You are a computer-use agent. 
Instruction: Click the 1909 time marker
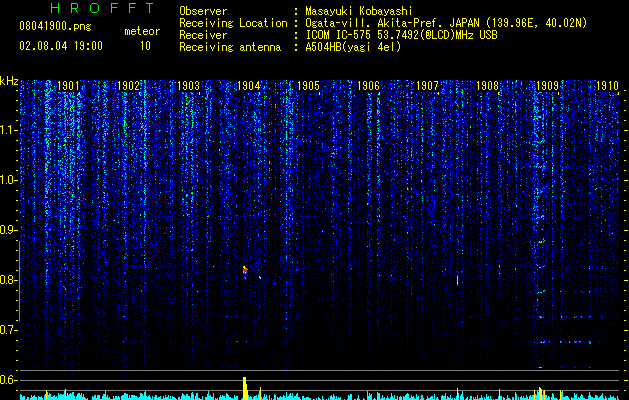point(548,85)
